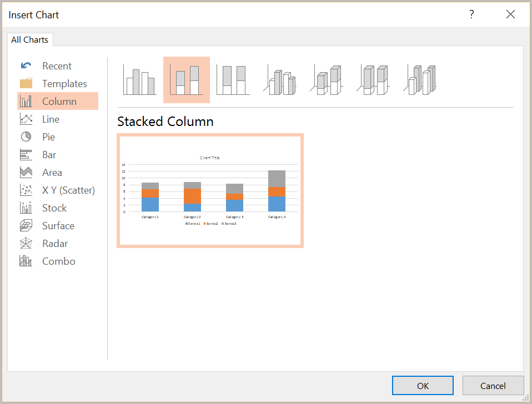Click the All Charts tab

pyautogui.click(x=30, y=40)
